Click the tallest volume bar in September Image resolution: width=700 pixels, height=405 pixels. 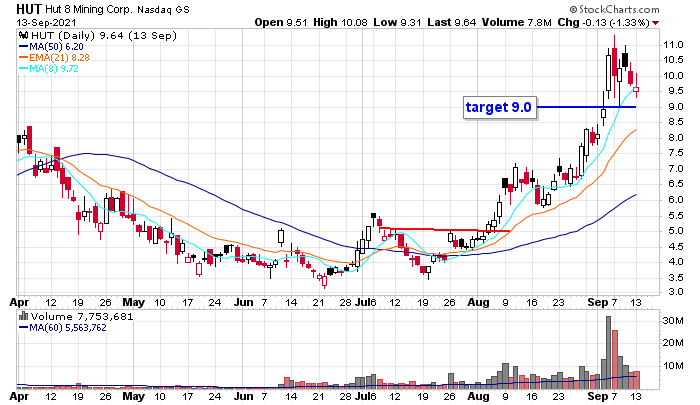point(608,352)
